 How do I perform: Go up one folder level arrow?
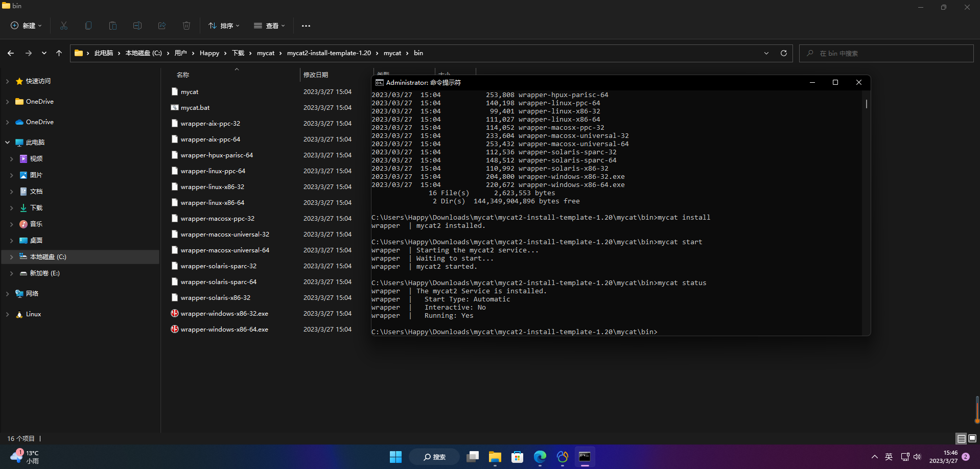point(59,53)
